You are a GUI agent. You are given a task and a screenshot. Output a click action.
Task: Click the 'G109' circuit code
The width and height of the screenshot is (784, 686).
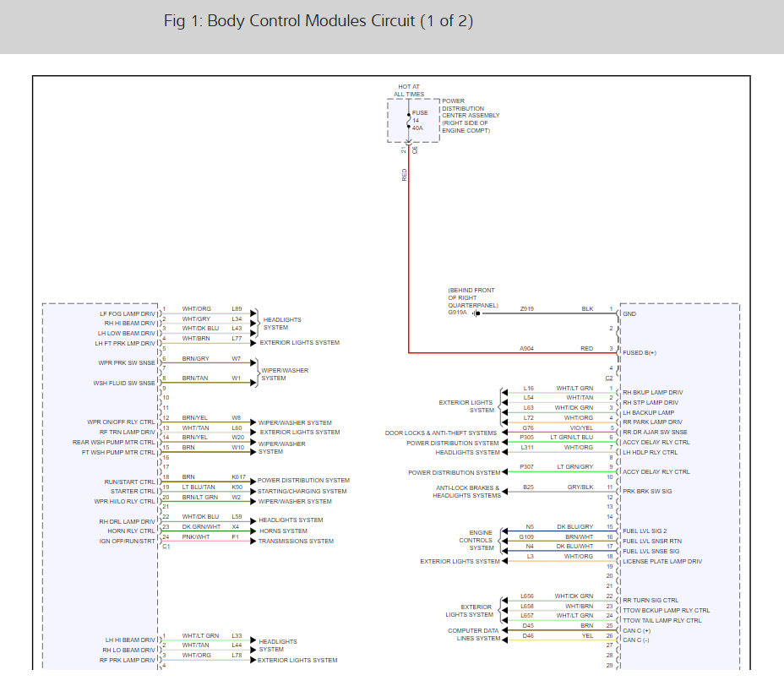coord(526,537)
